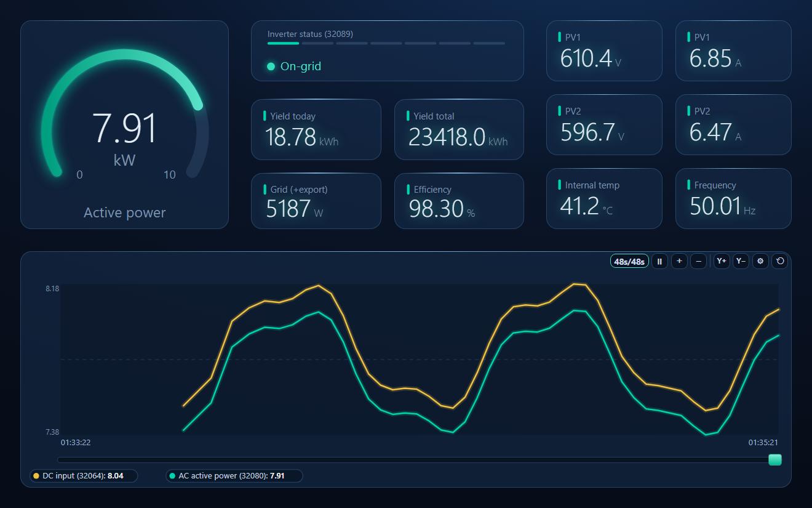This screenshot has height=508, width=812.
Task: Click the PV1 current 6.85 A card
Action: 733,51
